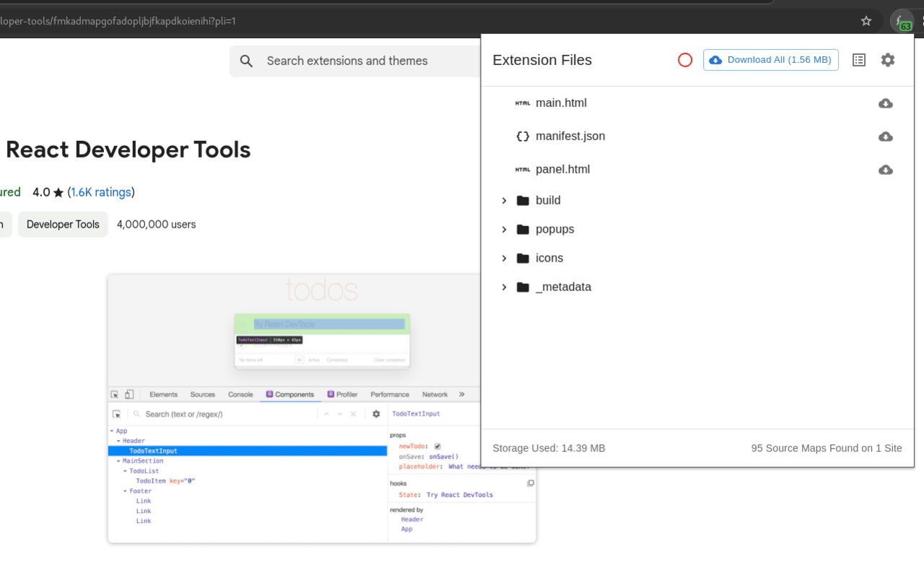Expand the icons folder
924x578 pixels.
505,259
